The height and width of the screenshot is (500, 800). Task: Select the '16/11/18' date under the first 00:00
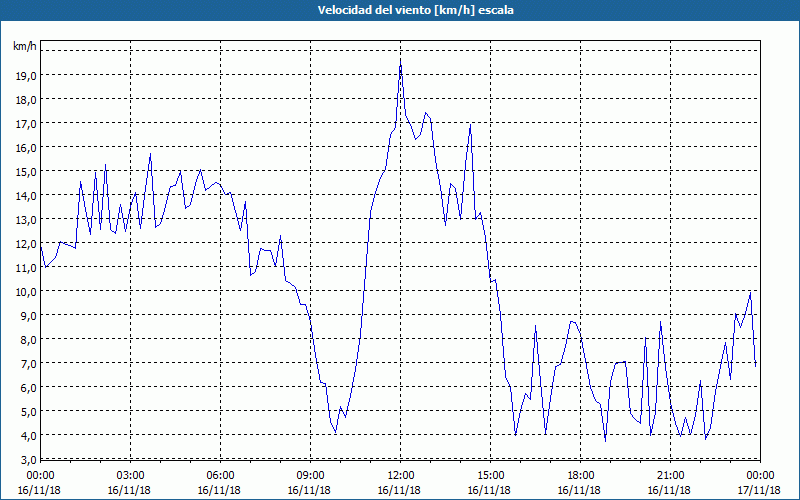coord(39,490)
